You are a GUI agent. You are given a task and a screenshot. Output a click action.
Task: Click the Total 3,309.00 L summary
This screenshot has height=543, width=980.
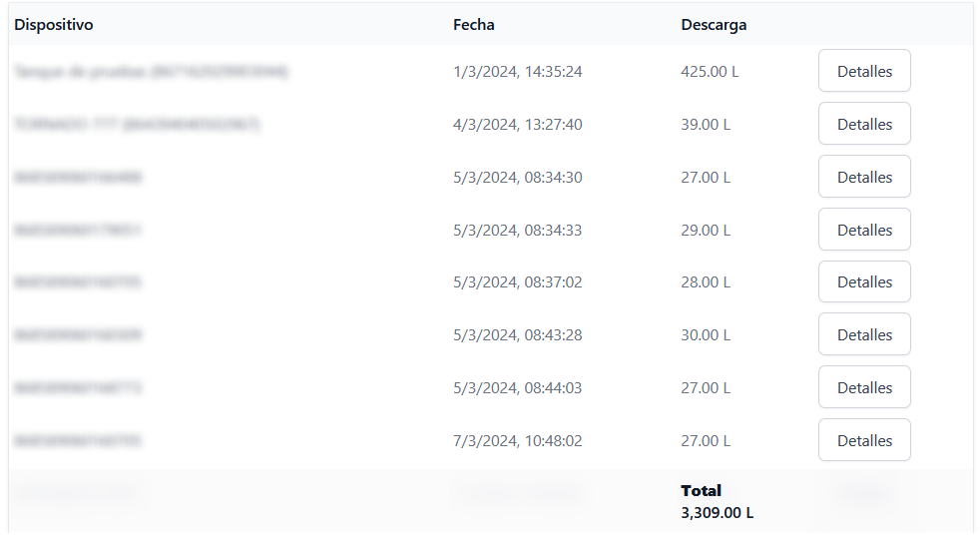[x=717, y=502]
